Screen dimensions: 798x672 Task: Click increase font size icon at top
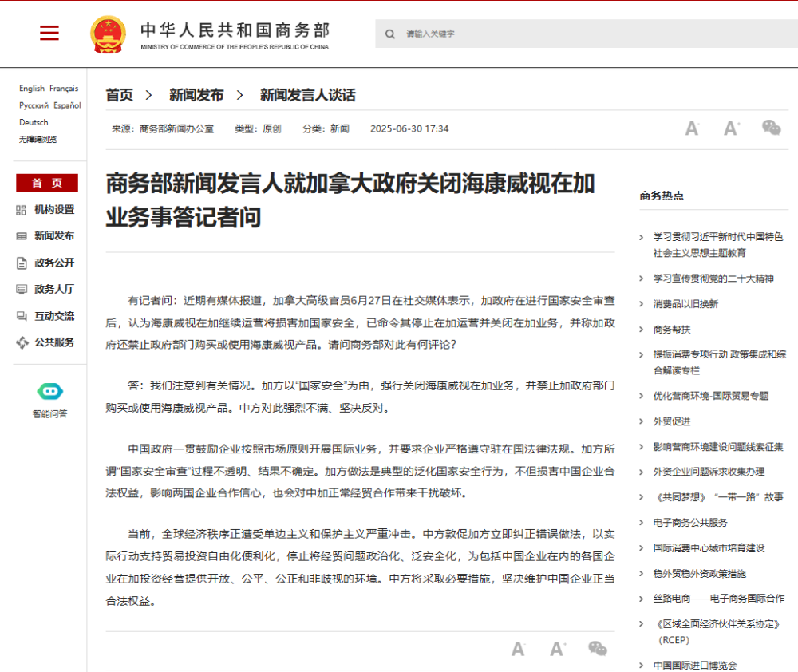click(x=732, y=128)
